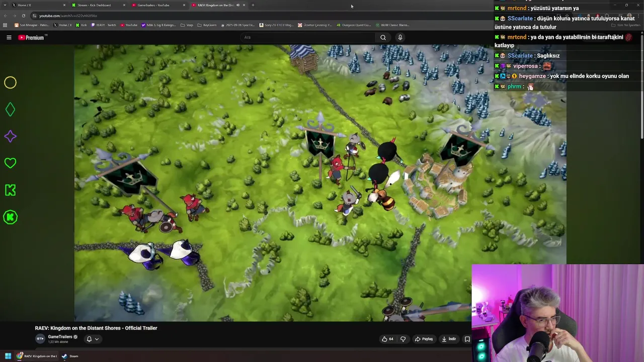Close the GameTrailers - YouTube tab
644x362 pixels.
click(184, 5)
